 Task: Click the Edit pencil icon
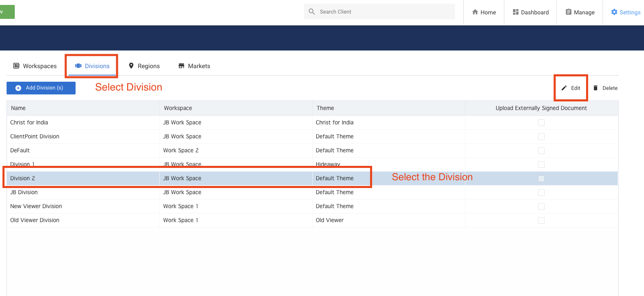click(x=564, y=88)
